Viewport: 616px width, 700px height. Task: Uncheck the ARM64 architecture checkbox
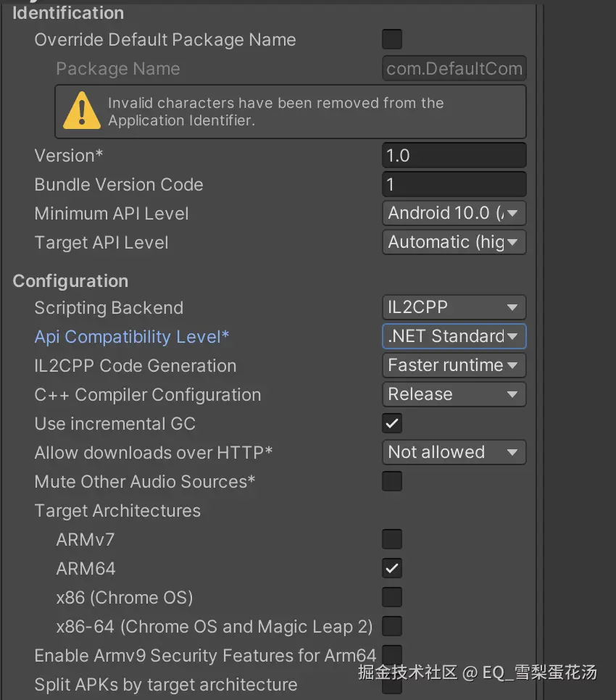(x=392, y=568)
